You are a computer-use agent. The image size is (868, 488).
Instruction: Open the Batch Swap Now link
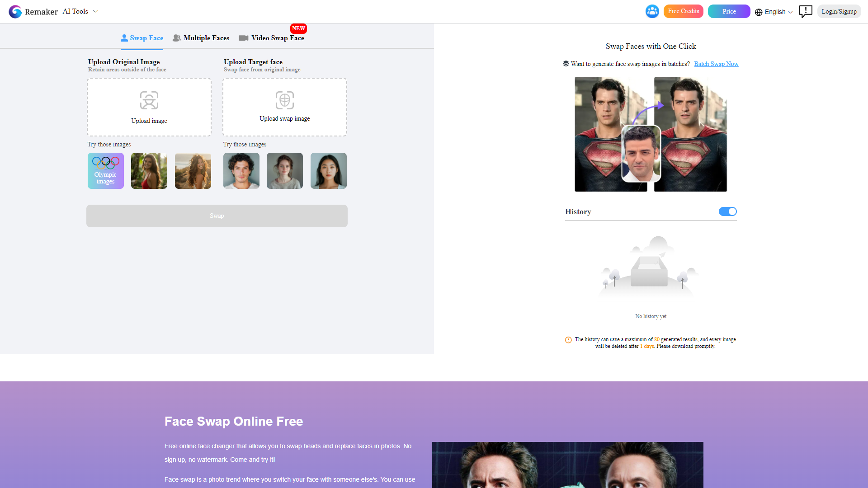tap(716, 64)
